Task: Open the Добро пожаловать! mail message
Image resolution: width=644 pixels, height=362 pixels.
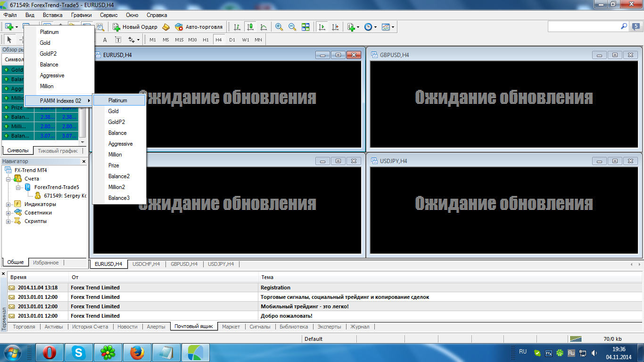Action: click(325, 316)
